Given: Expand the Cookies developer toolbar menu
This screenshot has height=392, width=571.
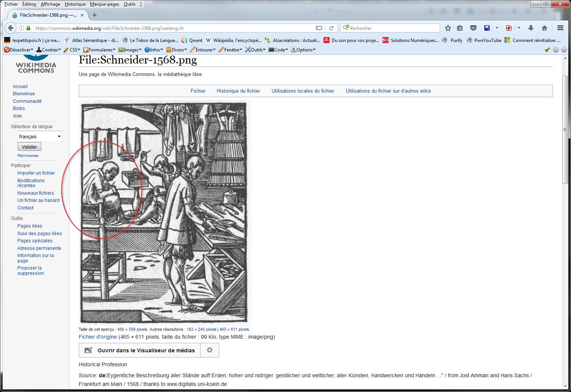Looking at the screenshot, I should point(49,50).
